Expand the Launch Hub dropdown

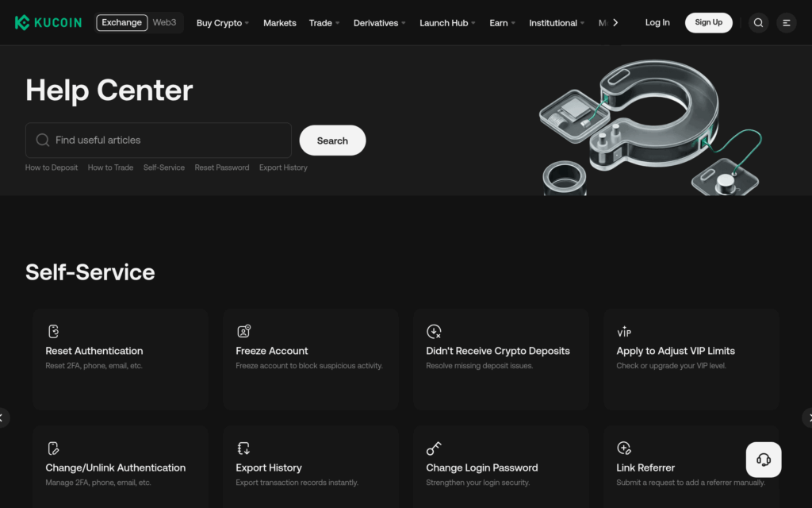447,23
